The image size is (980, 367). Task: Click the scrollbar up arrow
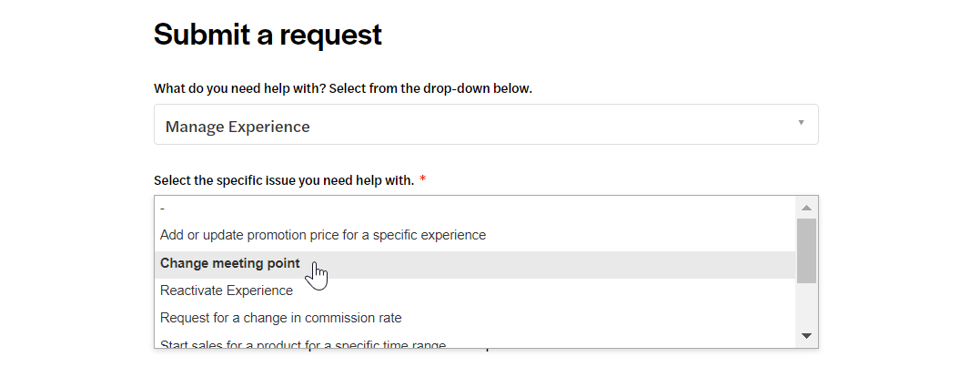(x=806, y=208)
